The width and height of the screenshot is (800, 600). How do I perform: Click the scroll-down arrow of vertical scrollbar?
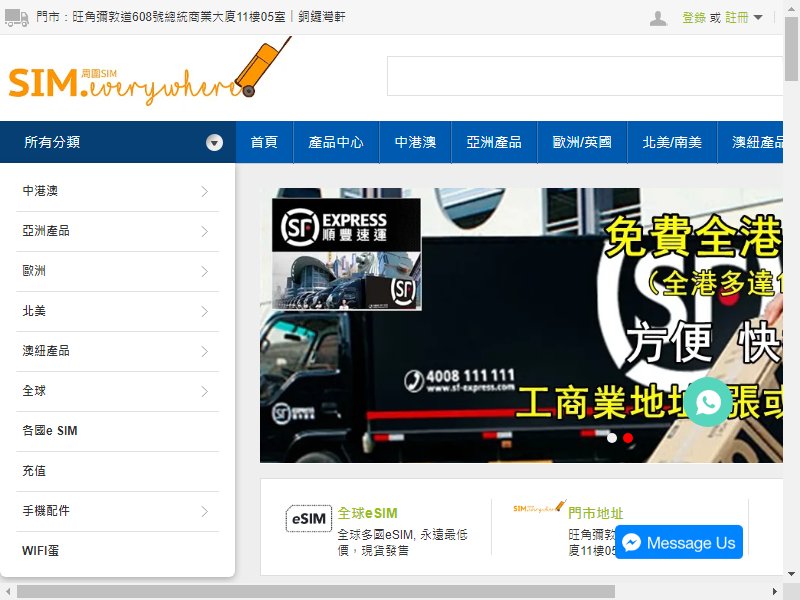pyautogui.click(x=791, y=574)
